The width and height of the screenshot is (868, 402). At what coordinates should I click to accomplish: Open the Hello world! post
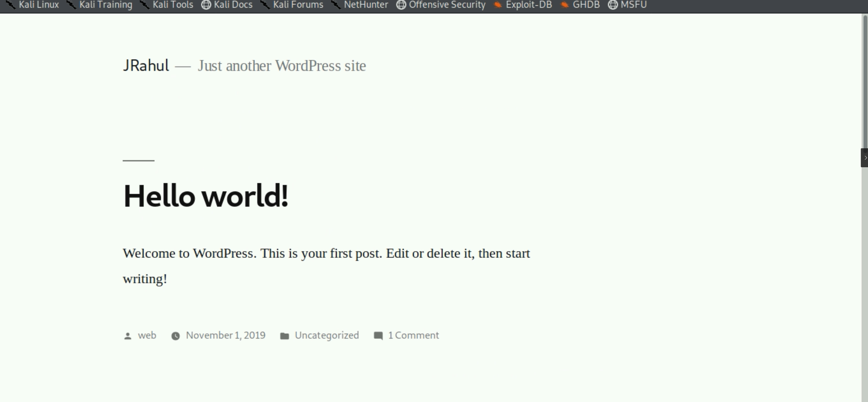[205, 195]
